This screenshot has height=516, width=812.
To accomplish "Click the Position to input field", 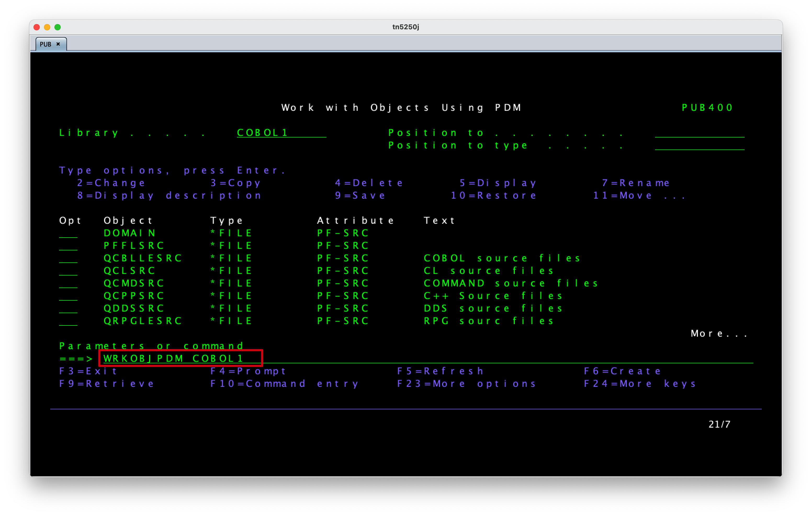I will (x=699, y=133).
